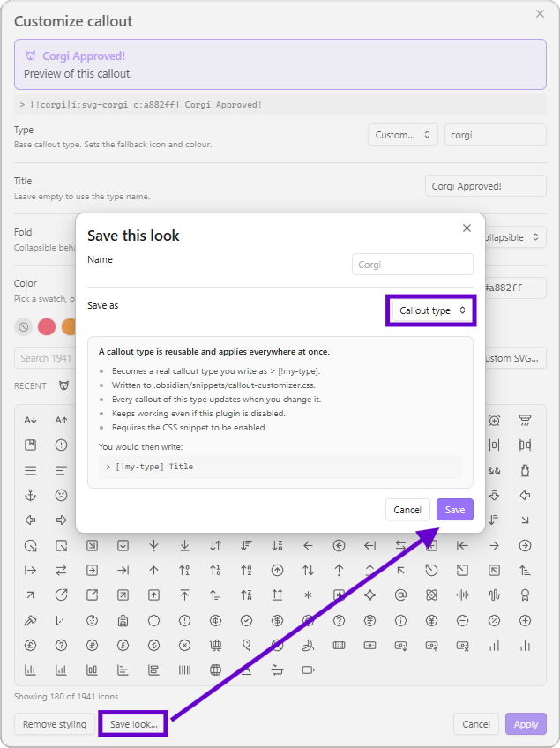Choose the alarm clock plus icon
560x748 pixels.
[x=494, y=420]
